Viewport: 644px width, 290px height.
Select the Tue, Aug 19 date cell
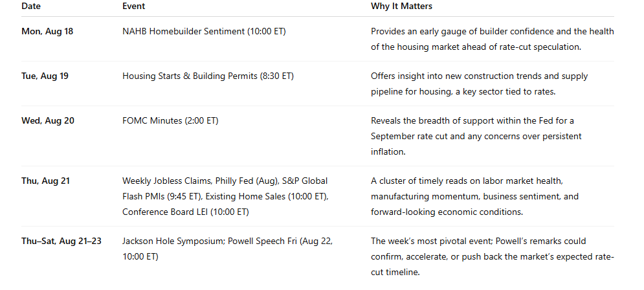[46, 76]
